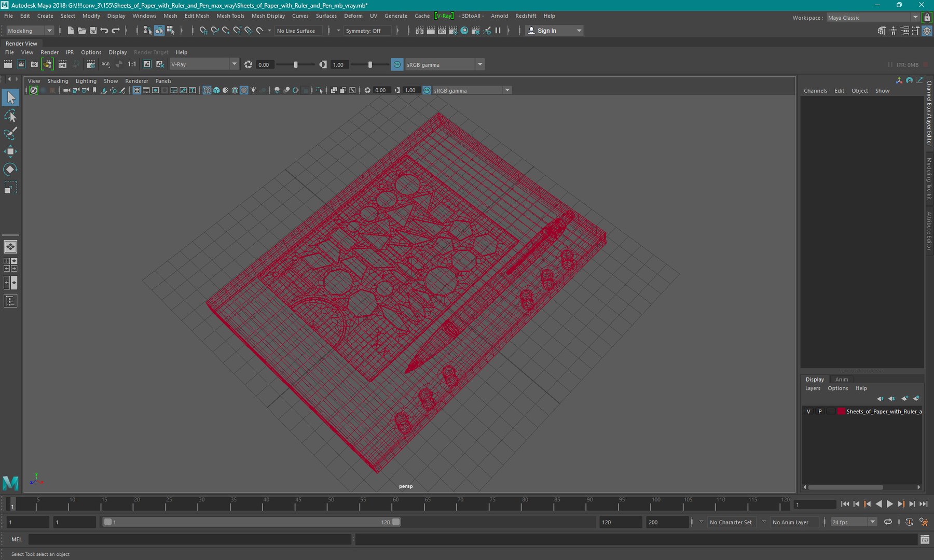Viewport: 934px width, 560px height.
Task: Toggle wireframe on shaded in viewport
Action: (x=235, y=90)
